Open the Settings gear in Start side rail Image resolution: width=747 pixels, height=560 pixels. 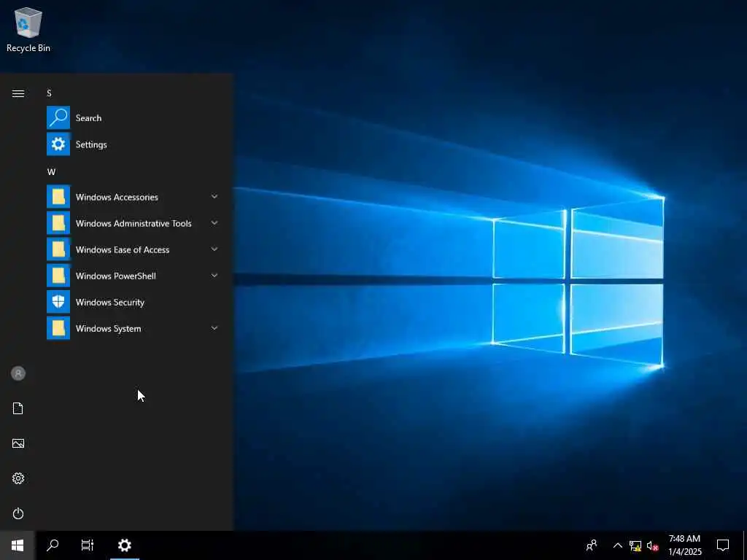18,478
